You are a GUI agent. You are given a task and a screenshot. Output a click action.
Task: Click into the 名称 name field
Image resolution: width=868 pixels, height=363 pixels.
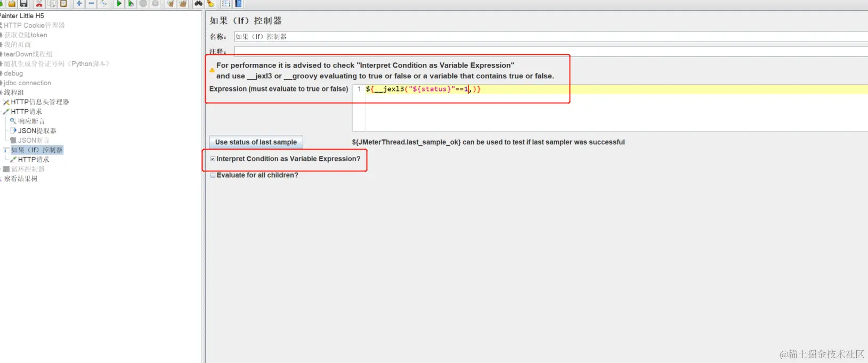click(x=551, y=37)
